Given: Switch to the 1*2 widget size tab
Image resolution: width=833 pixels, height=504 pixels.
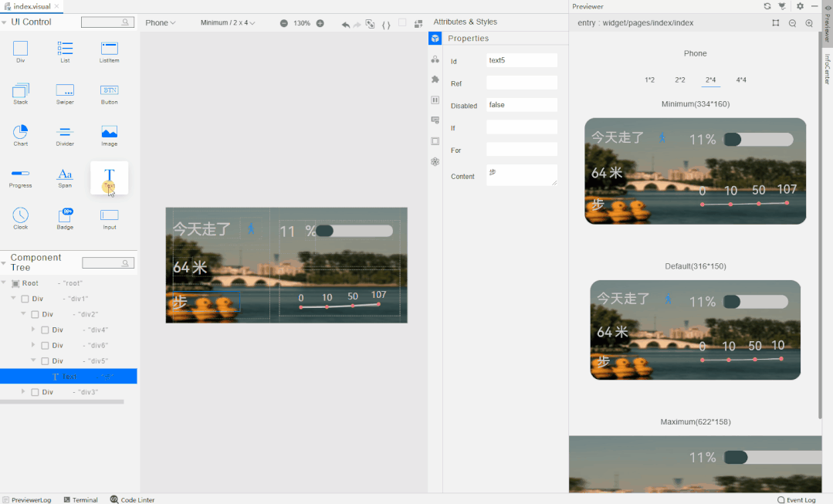Looking at the screenshot, I should (x=650, y=80).
